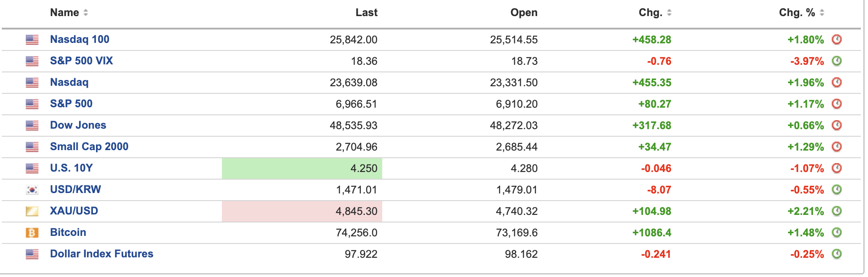868x277 pixels.
Task: Click the Bitcoin logo icon
Action: [32, 233]
